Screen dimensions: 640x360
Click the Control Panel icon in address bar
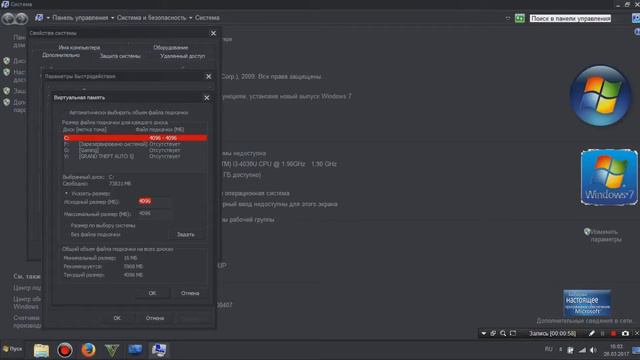pos(39,18)
